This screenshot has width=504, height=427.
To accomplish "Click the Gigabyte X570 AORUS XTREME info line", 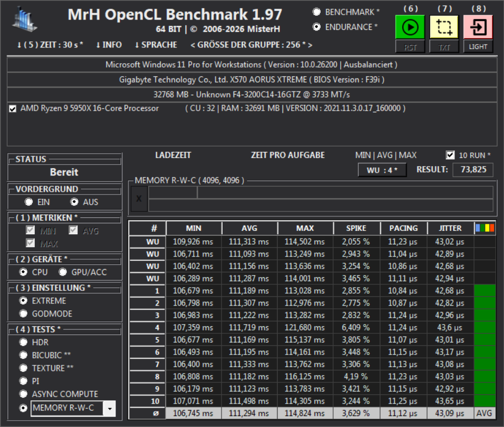I will coord(251,80).
